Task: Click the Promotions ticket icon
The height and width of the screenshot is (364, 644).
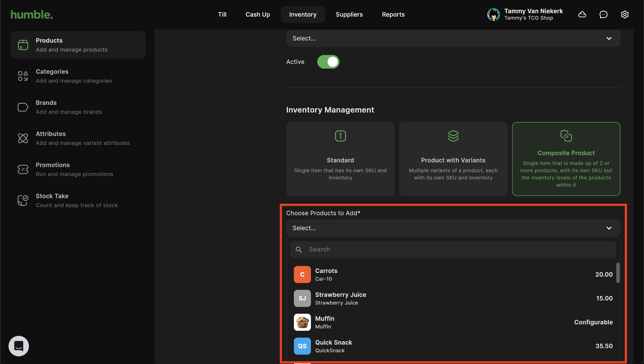Action: click(23, 169)
